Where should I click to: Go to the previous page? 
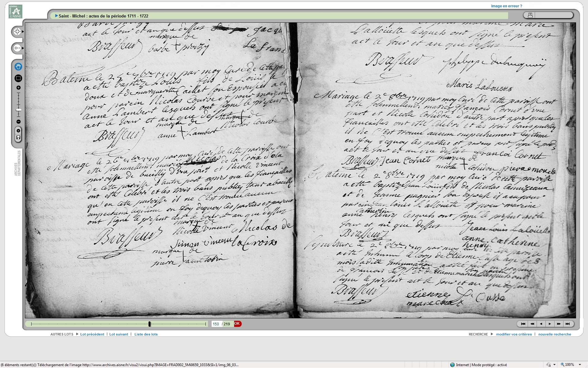[x=541, y=324]
